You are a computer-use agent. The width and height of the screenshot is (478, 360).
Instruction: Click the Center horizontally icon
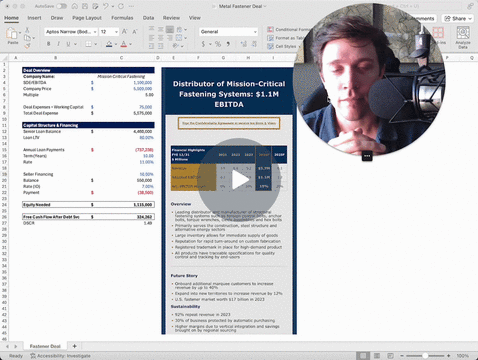(161, 38)
